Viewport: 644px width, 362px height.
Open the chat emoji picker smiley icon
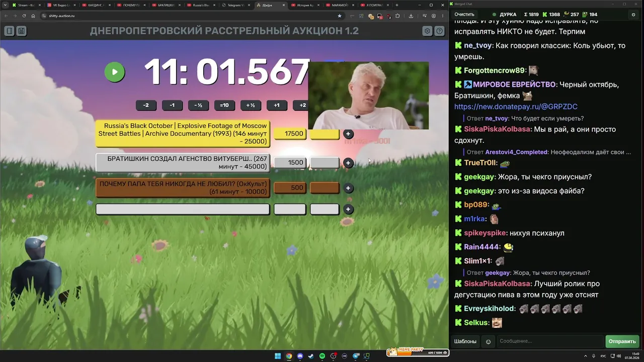(488, 342)
